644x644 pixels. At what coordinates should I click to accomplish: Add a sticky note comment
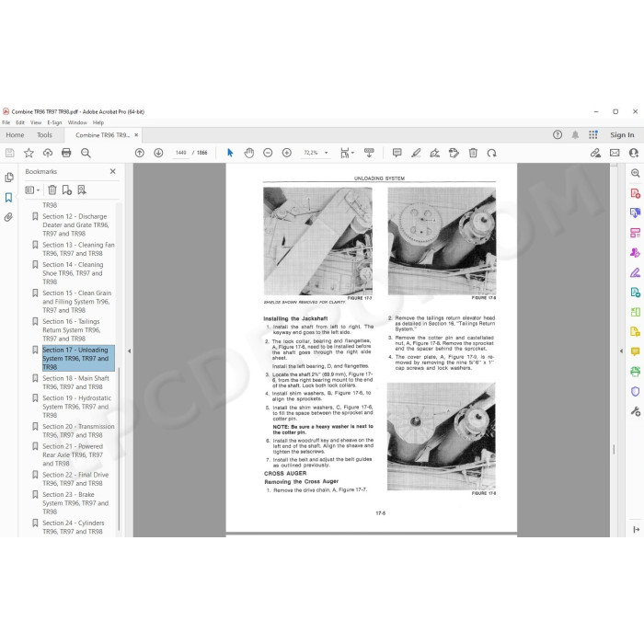397,154
